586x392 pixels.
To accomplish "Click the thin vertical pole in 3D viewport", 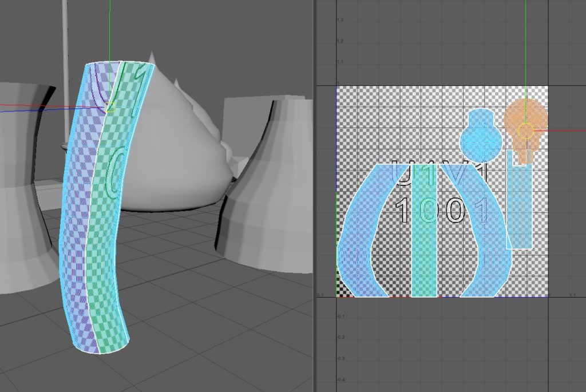I will 65,34.
